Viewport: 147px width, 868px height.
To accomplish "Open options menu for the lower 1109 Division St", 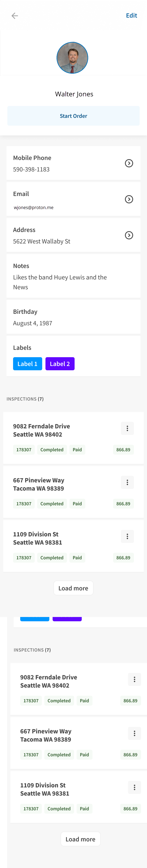I will (x=134, y=787).
